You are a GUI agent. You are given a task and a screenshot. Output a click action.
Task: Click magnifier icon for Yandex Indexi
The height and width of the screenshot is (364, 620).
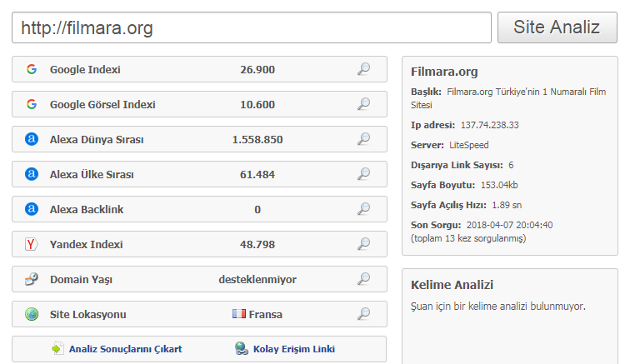[364, 244]
